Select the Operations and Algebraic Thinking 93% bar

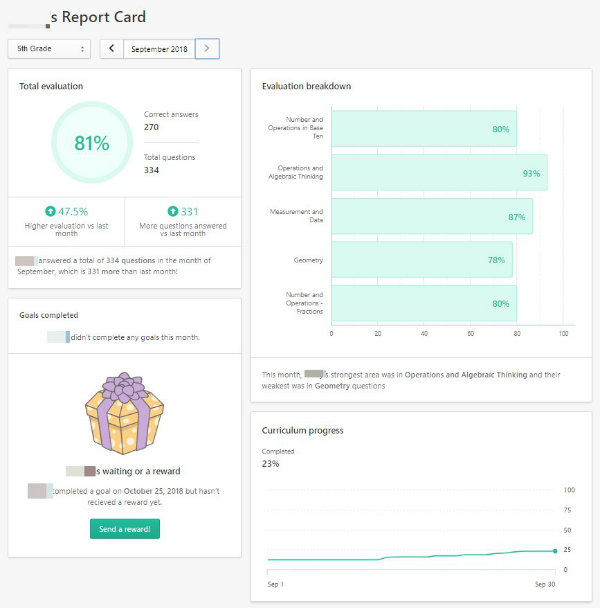[x=439, y=173]
